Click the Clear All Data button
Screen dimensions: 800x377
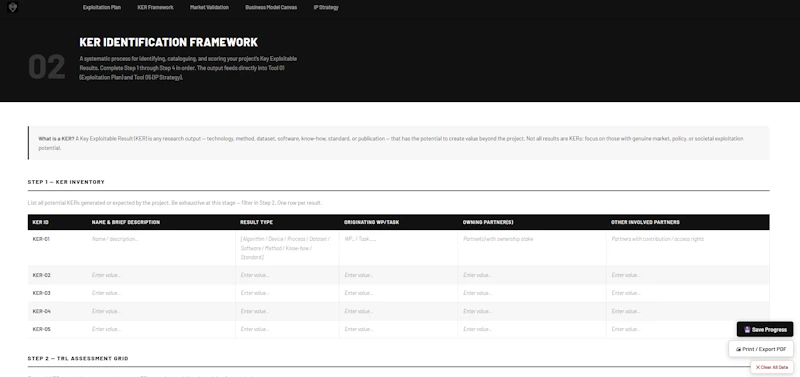pos(771,367)
